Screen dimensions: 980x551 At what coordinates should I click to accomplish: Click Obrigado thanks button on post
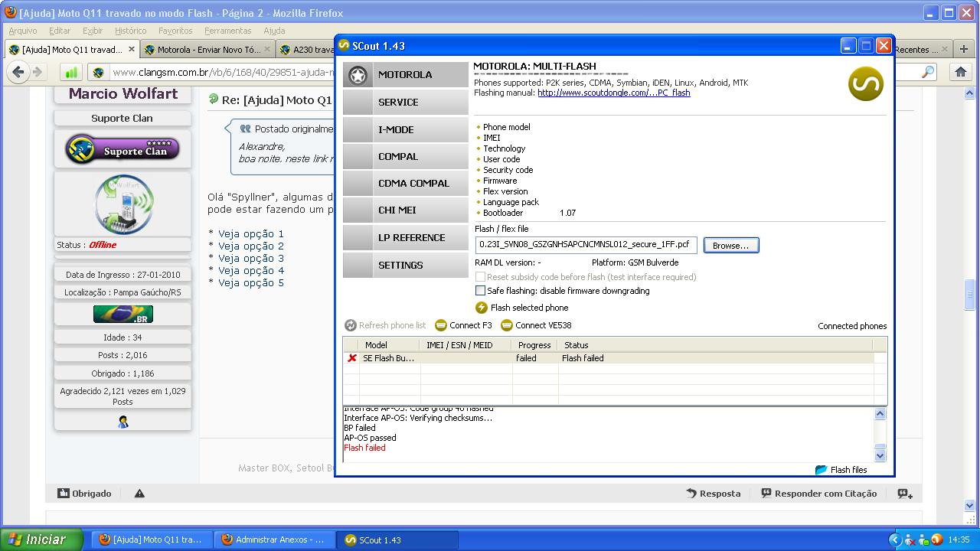click(x=85, y=494)
